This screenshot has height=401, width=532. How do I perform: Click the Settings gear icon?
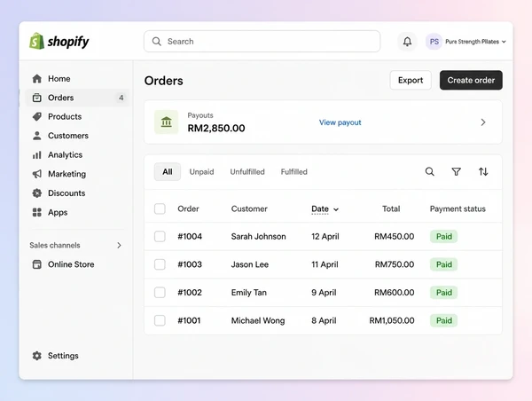[x=37, y=356]
